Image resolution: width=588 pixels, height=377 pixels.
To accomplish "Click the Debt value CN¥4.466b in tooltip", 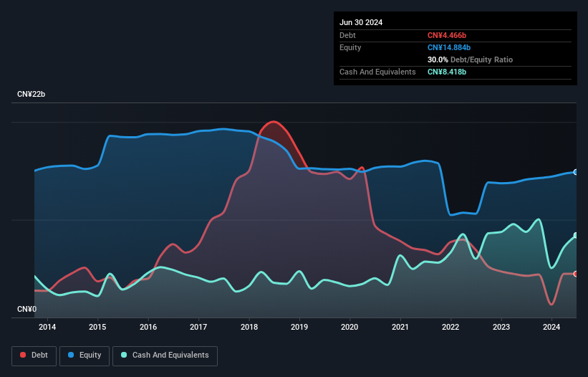I will [447, 35].
